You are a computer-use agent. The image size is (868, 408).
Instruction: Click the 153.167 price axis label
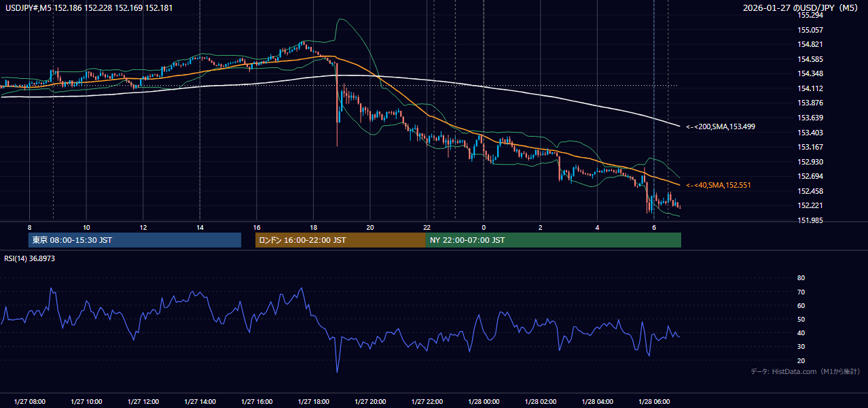point(810,147)
